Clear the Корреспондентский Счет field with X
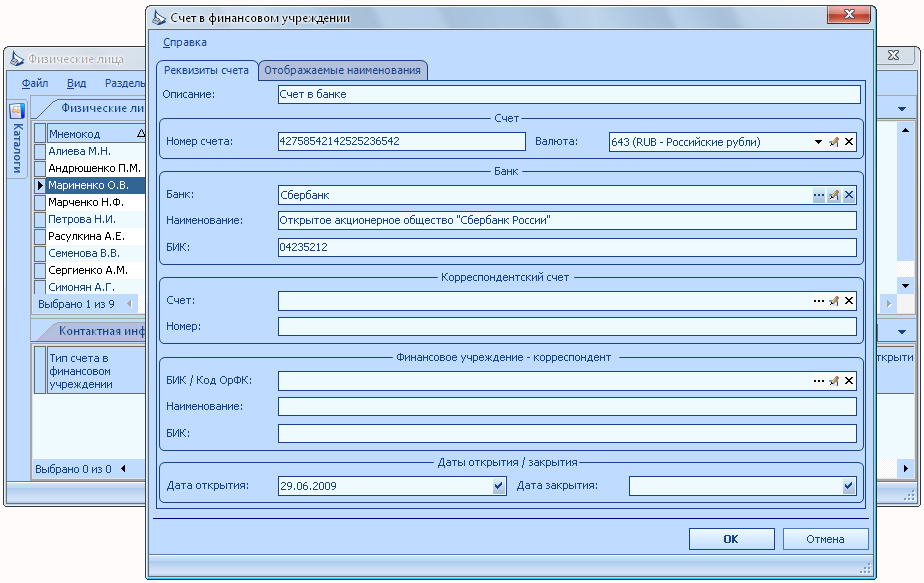 849,301
